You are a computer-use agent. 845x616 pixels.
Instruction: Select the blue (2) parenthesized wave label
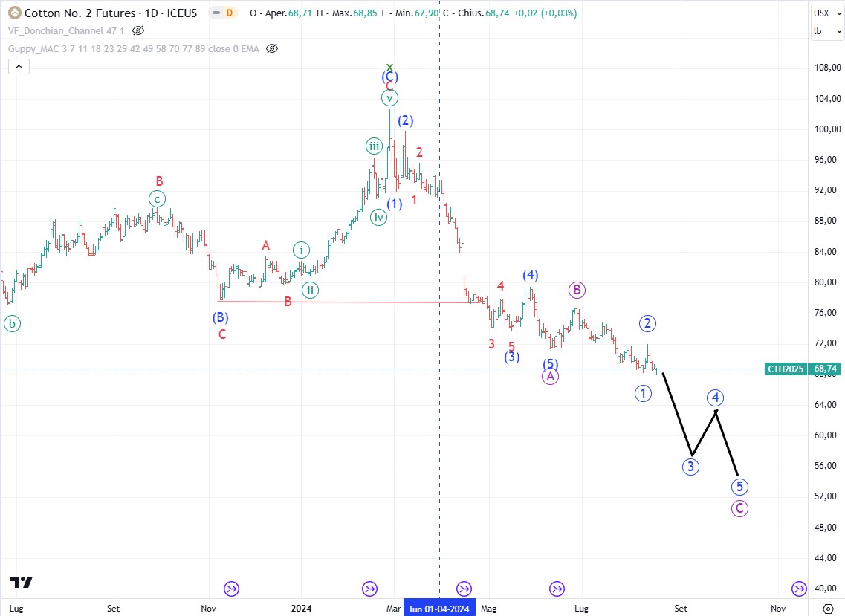[405, 120]
